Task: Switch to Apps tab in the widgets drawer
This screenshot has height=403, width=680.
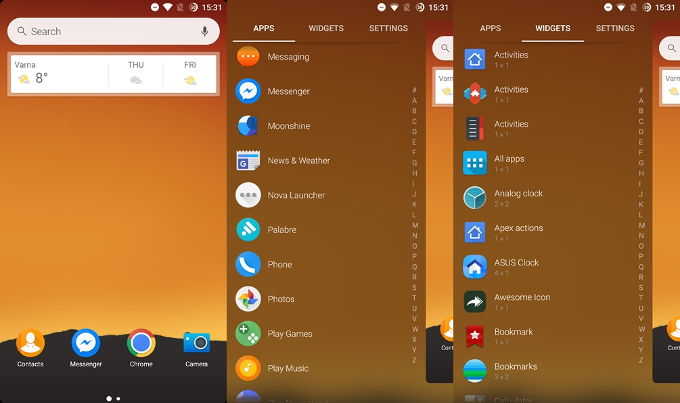Action: click(x=490, y=28)
